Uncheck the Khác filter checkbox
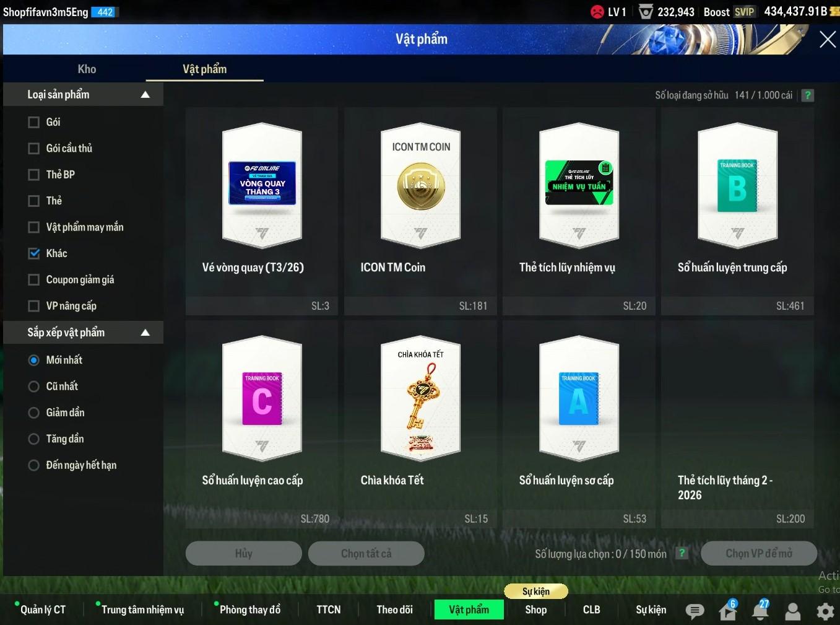 [34, 253]
